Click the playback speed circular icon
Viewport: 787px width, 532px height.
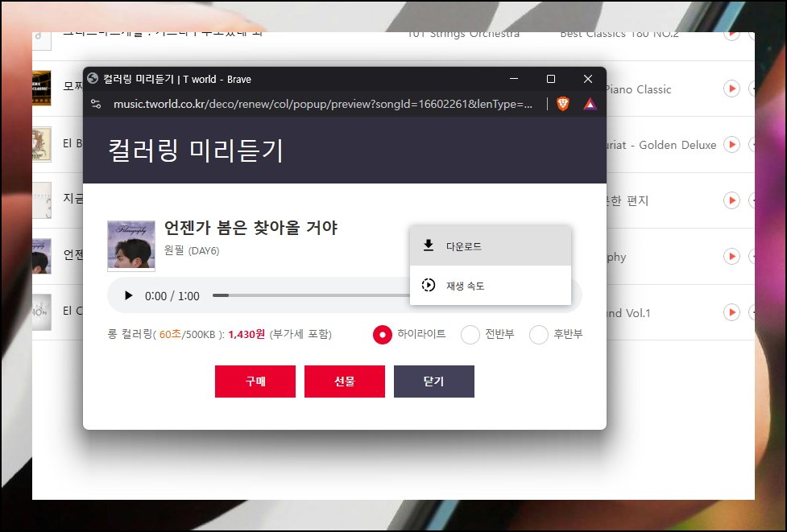(428, 285)
